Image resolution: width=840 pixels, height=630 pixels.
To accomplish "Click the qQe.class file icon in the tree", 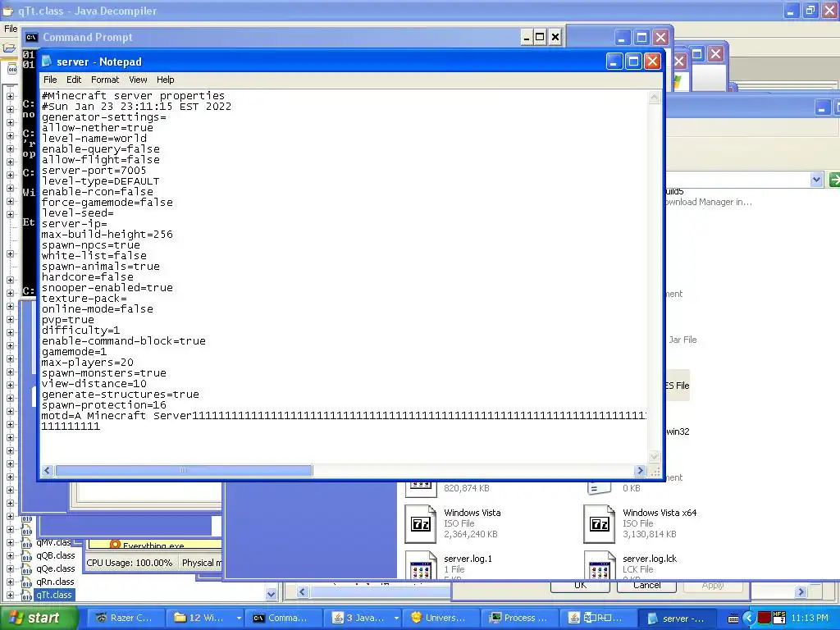I will [x=26, y=569].
